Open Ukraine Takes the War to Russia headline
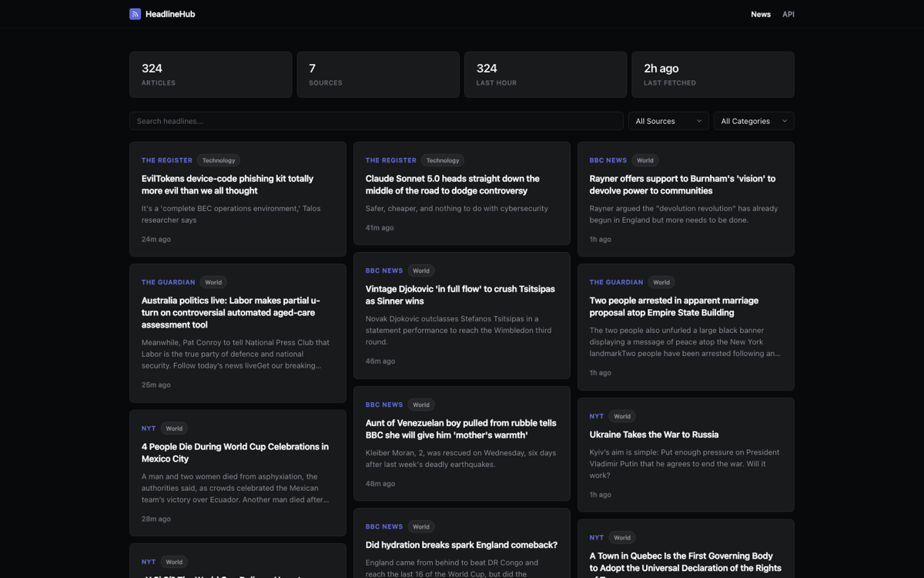The height and width of the screenshot is (578, 924). (x=654, y=435)
